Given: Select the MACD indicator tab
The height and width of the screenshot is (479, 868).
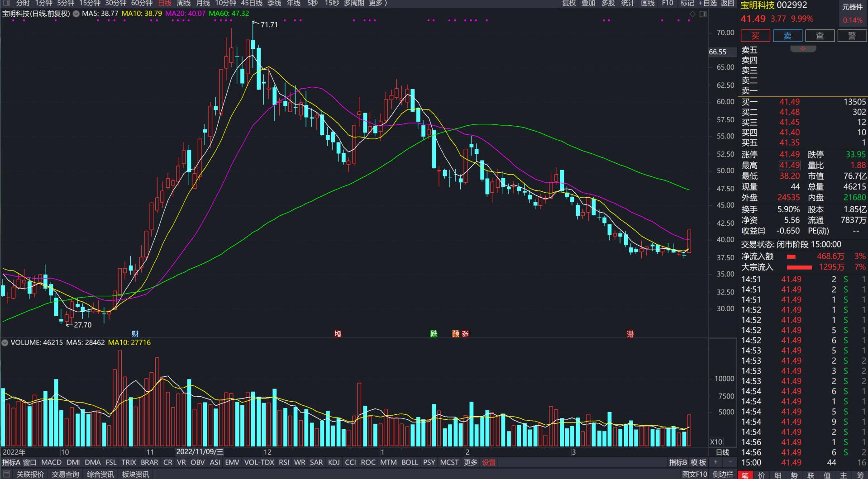Looking at the screenshot, I should (x=51, y=462).
